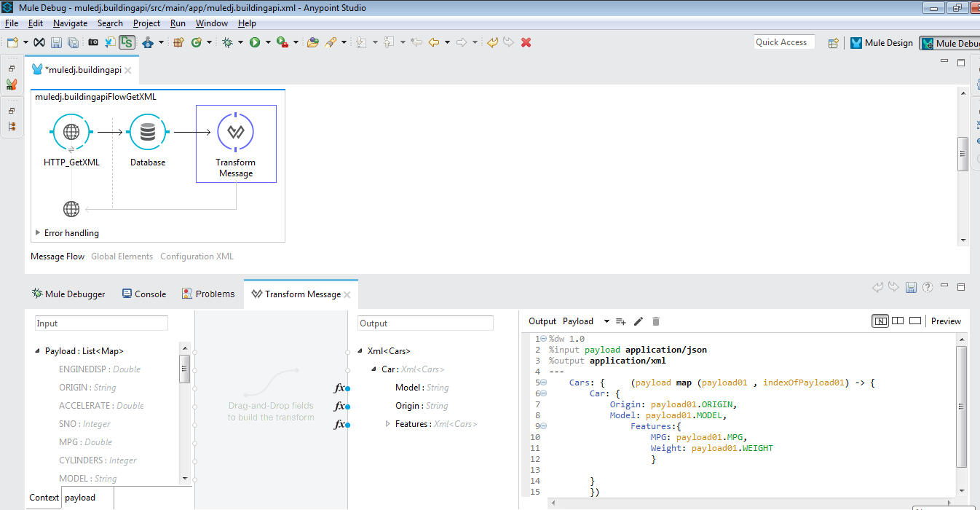Run the Mule project with the green Run icon
This screenshot has height=510, width=980.
[x=255, y=42]
